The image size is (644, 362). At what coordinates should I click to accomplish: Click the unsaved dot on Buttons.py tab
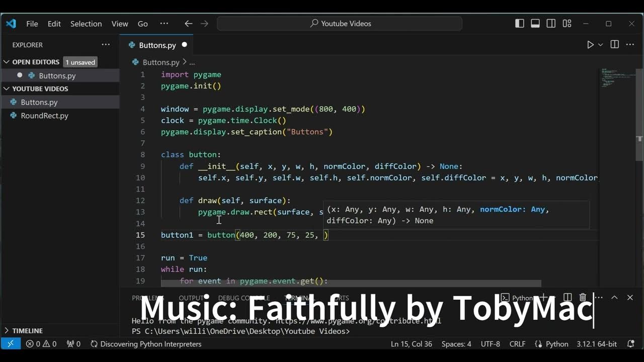pyautogui.click(x=184, y=45)
